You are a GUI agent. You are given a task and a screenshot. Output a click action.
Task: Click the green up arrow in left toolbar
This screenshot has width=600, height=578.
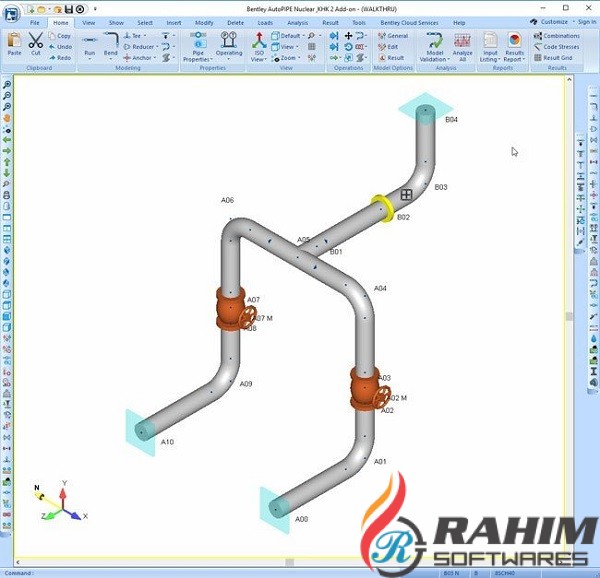pos(7,162)
